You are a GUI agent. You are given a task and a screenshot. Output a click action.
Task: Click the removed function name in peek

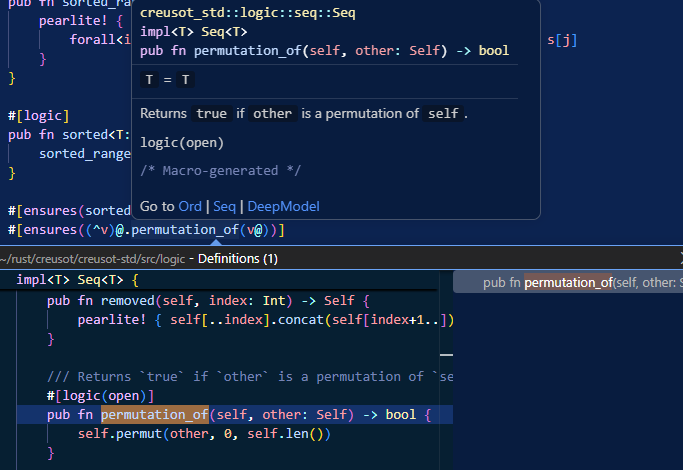click(x=128, y=301)
